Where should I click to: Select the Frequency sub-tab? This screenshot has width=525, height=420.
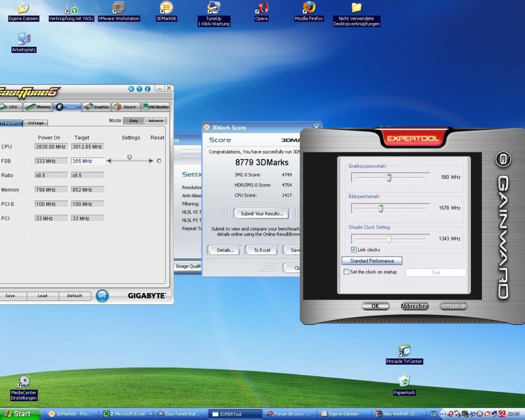coord(11,123)
